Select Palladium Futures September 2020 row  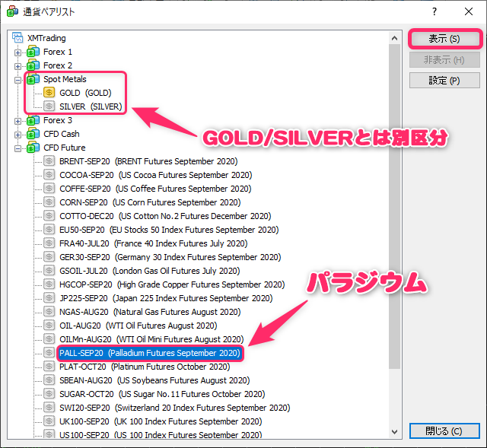point(150,353)
